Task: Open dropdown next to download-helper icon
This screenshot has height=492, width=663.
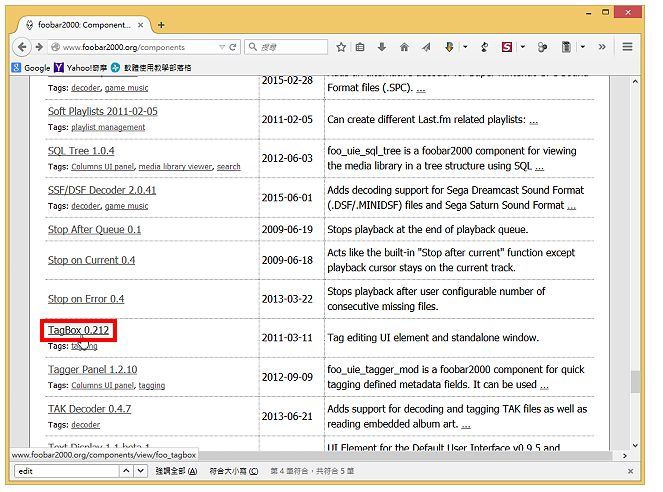Action: (x=465, y=47)
